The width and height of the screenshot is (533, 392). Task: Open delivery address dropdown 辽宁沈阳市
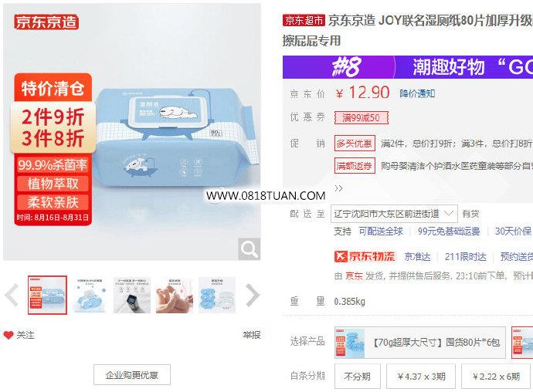coord(394,214)
